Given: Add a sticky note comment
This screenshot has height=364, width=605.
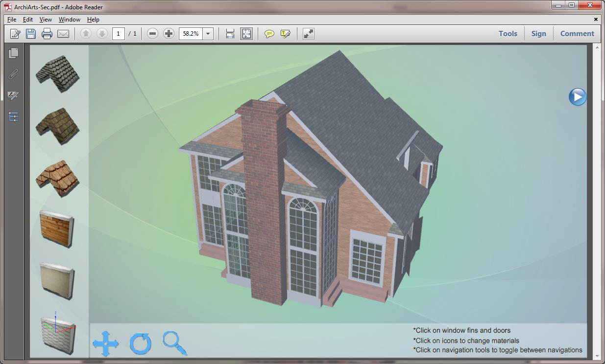Looking at the screenshot, I should click(x=269, y=34).
